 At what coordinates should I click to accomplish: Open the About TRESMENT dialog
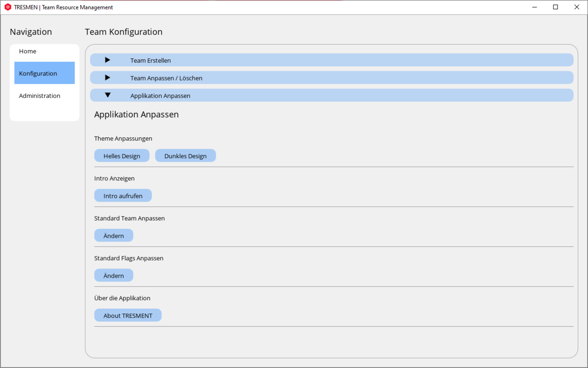point(127,316)
